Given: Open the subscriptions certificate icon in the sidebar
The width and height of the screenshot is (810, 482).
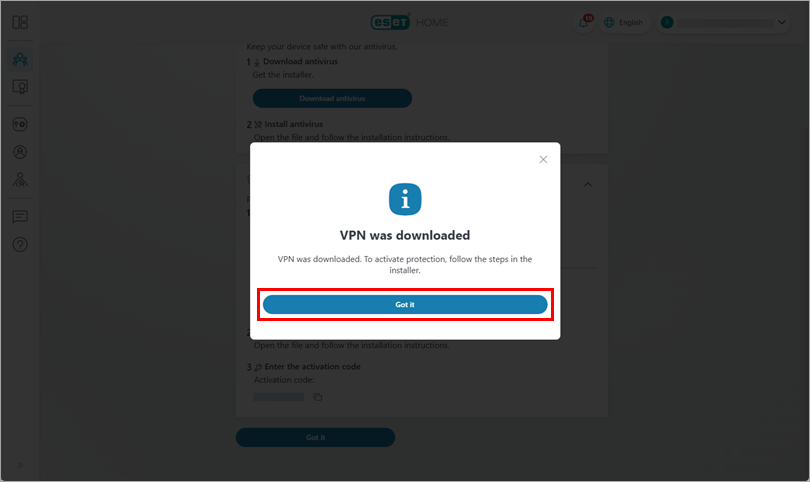Looking at the screenshot, I should pyautogui.click(x=20, y=87).
